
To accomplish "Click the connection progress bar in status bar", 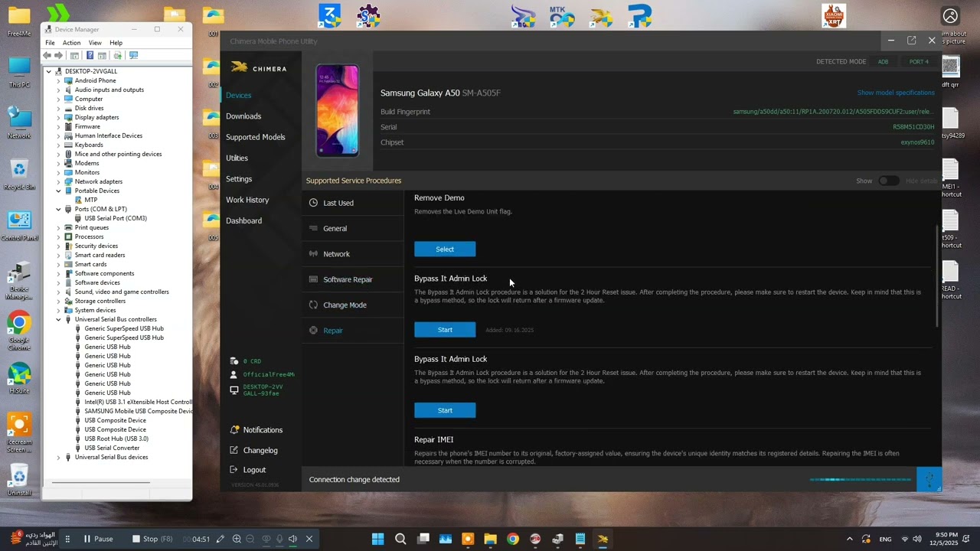I will coord(861,480).
